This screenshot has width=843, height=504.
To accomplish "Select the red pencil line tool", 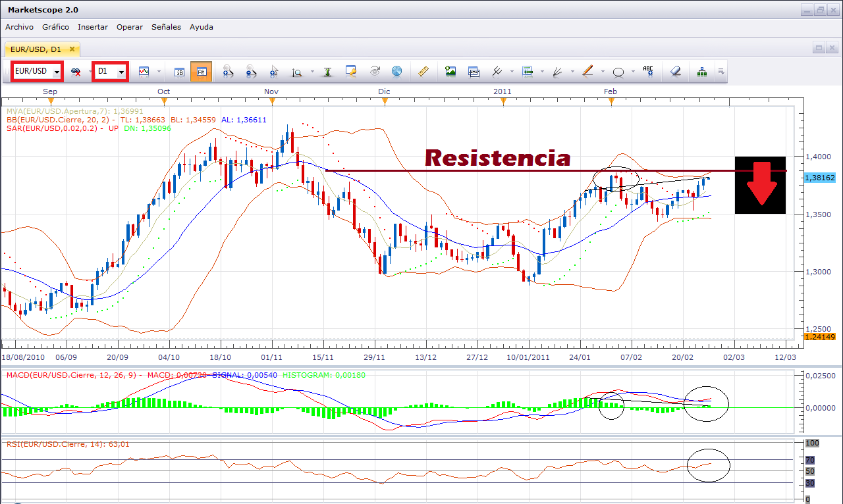I will (588, 71).
